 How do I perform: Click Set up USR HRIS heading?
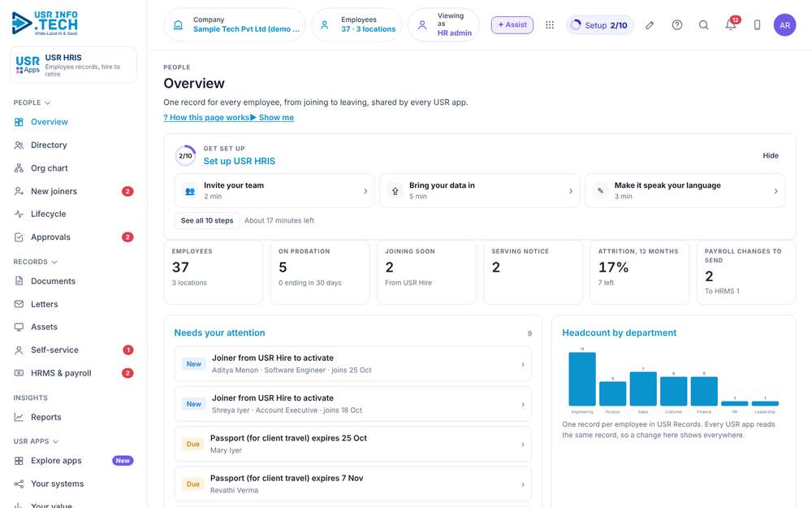[240, 161]
